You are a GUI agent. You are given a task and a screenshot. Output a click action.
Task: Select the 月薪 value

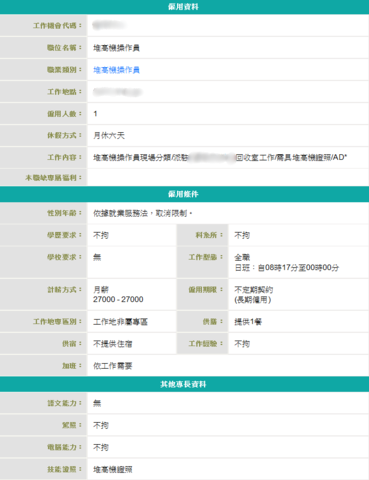pos(101,289)
